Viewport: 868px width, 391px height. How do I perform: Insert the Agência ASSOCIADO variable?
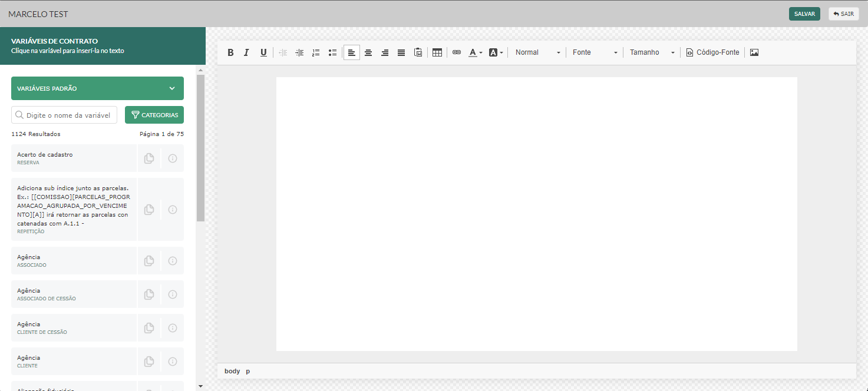click(74, 260)
